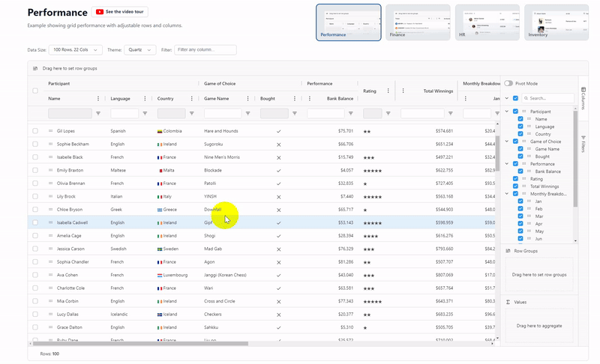
Task: Open the Quartz theme dropdown
Action: click(140, 50)
